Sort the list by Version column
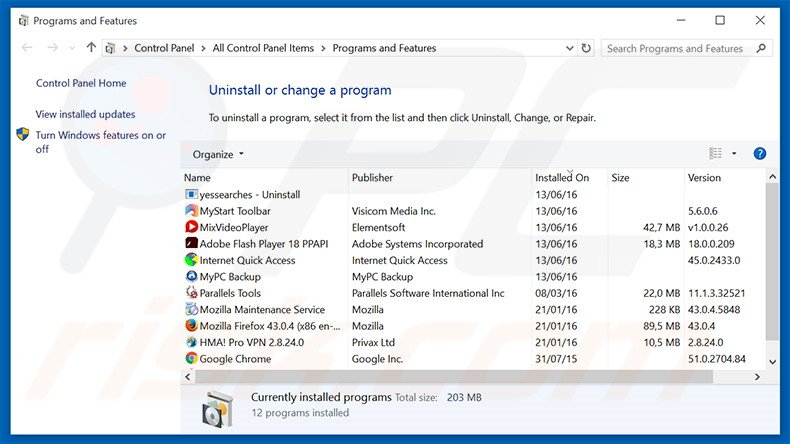This screenshot has height=444, width=790. pyautogui.click(x=725, y=177)
